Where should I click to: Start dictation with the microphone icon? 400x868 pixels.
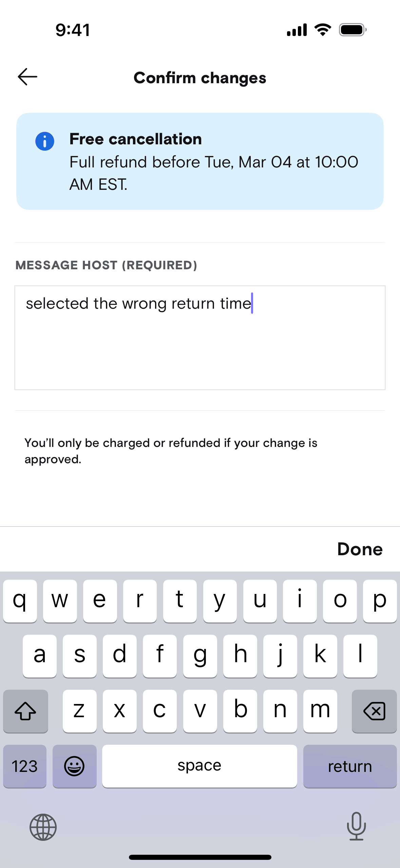click(356, 826)
